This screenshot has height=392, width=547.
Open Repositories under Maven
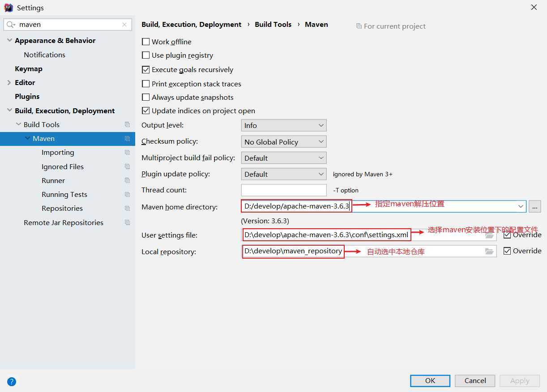pyautogui.click(x=62, y=209)
